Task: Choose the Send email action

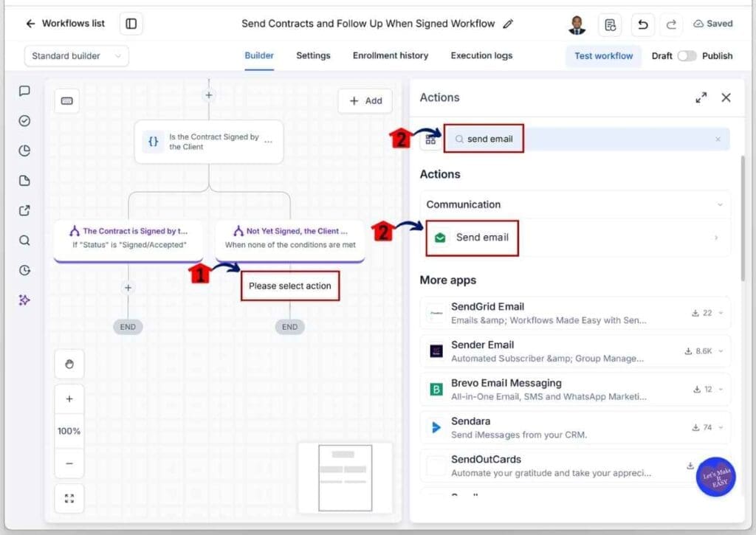Action: click(574, 237)
